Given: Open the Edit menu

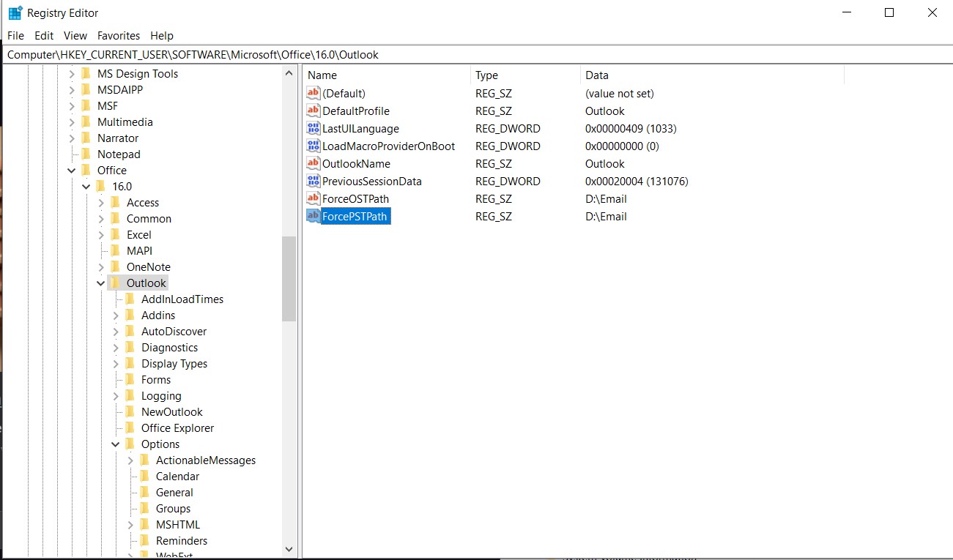Looking at the screenshot, I should point(44,36).
